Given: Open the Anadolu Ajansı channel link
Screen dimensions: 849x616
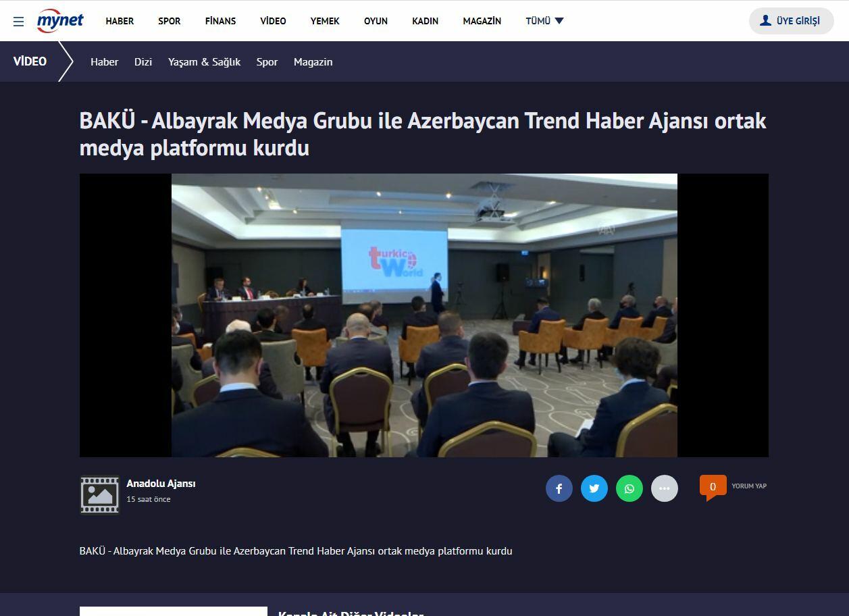Looking at the screenshot, I should (161, 484).
